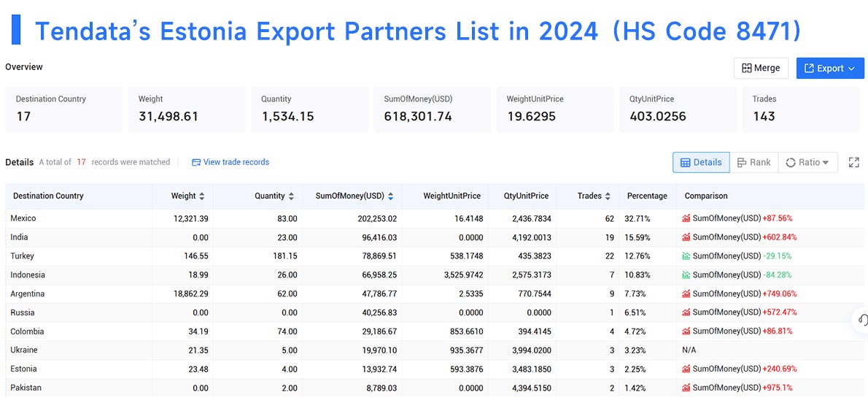Select Estonia in destination country column
The image size is (868, 403).
point(23,369)
